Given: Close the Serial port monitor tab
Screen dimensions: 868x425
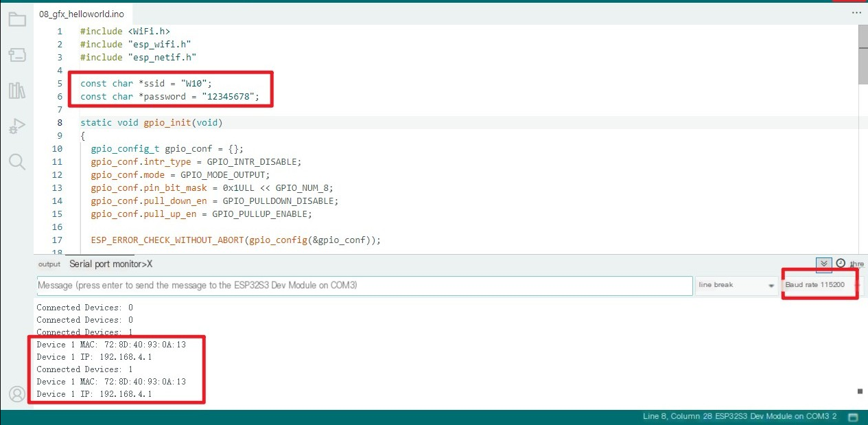Looking at the screenshot, I should click(x=149, y=264).
